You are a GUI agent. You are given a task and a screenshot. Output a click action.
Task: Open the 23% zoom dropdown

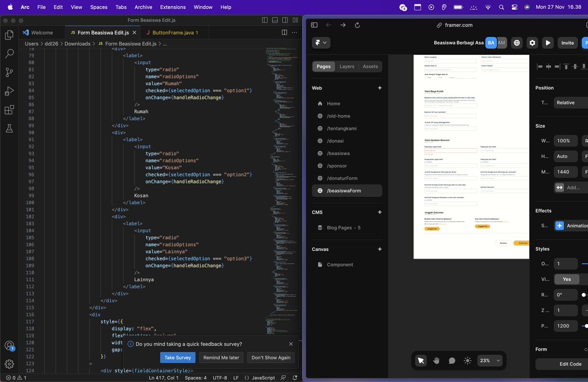pyautogui.click(x=490, y=360)
